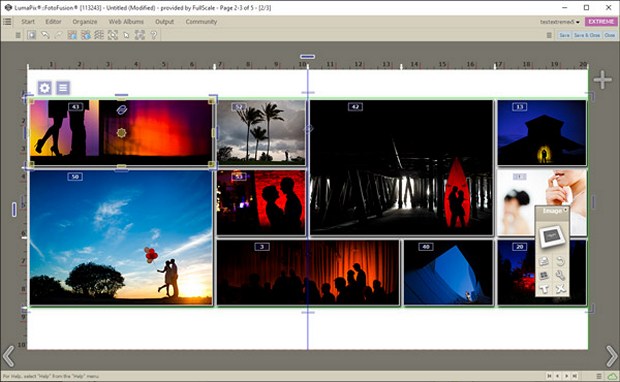Image resolution: width=620 pixels, height=382 pixels.
Task: Go to the next page arrow
Action: pyautogui.click(x=612, y=356)
